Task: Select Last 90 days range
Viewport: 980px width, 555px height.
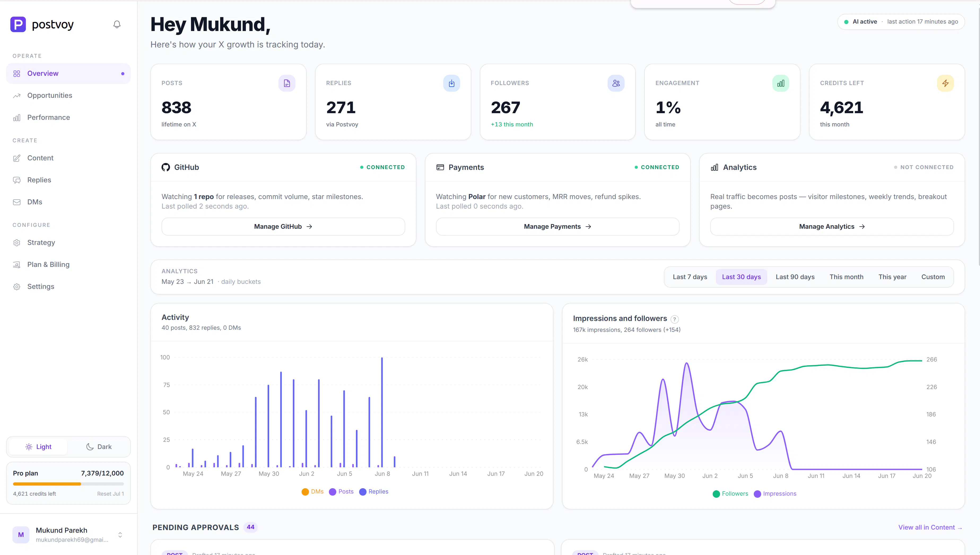Action: tap(795, 277)
